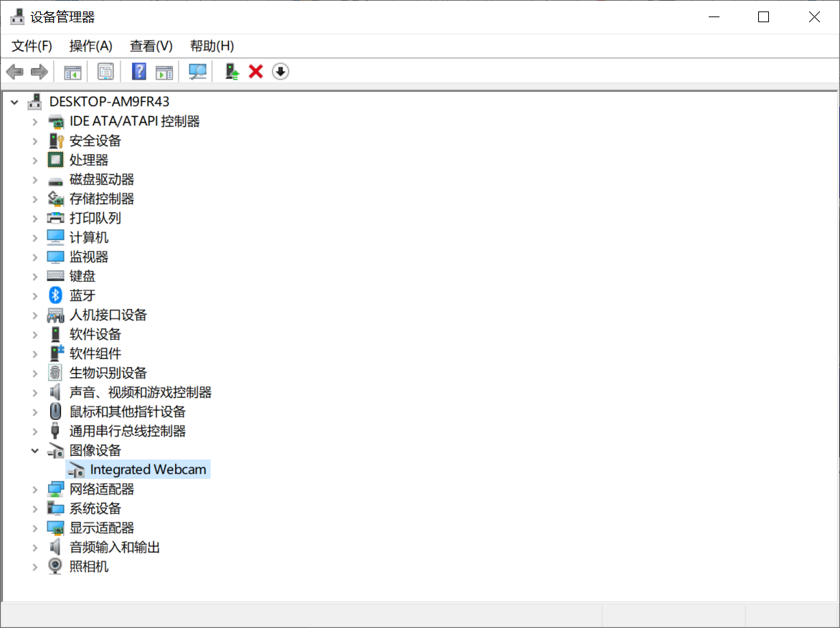The height and width of the screenshot is (628, 840).
Task: Select the 键盘 keyboard icon
Action: (x=56, y=276)
